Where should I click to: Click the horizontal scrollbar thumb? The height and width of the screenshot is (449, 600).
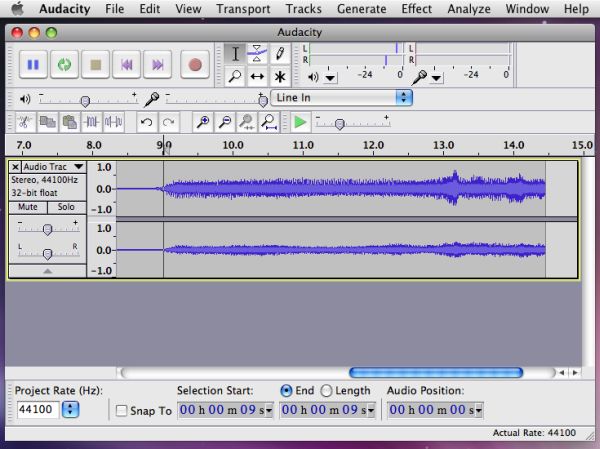pos(436,372)
